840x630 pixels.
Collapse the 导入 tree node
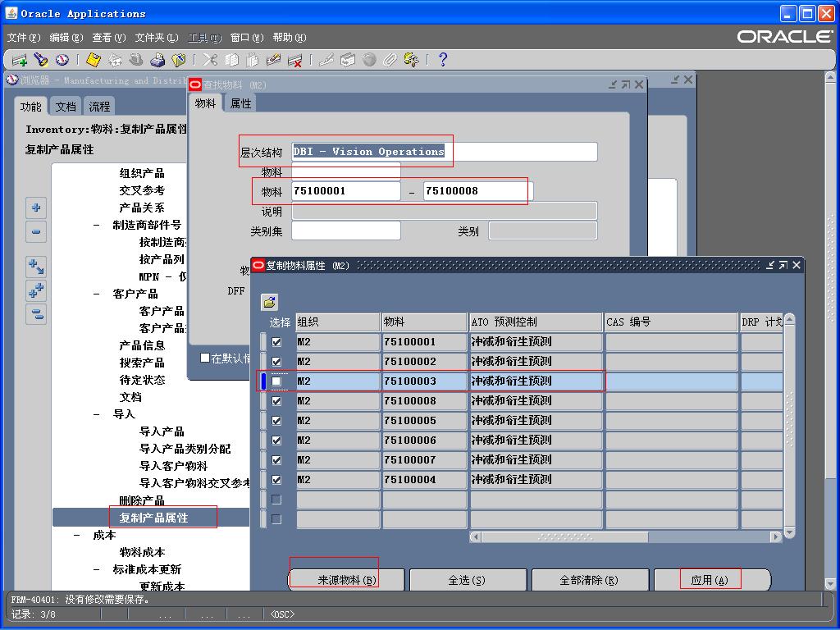(x=97, y=414)
